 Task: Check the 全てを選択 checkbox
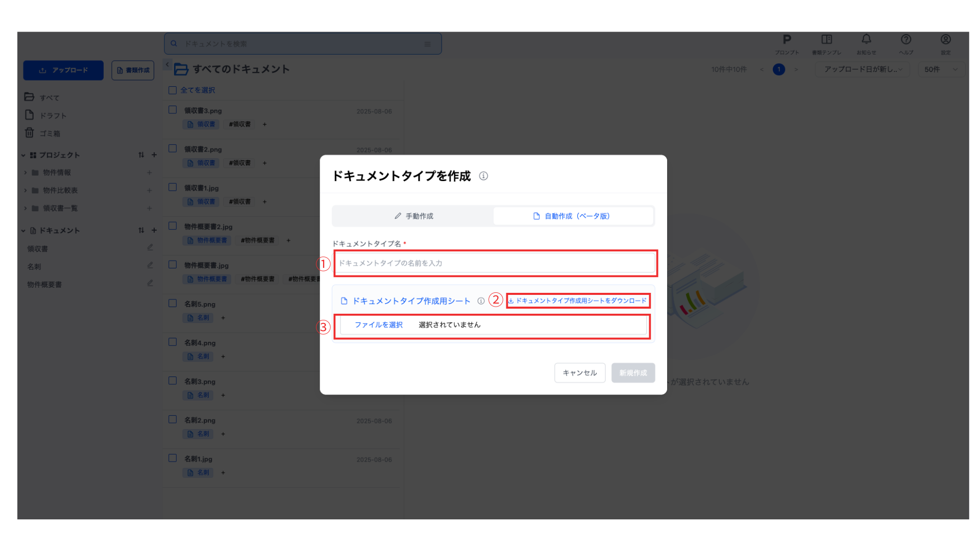[x=173, y=90]
